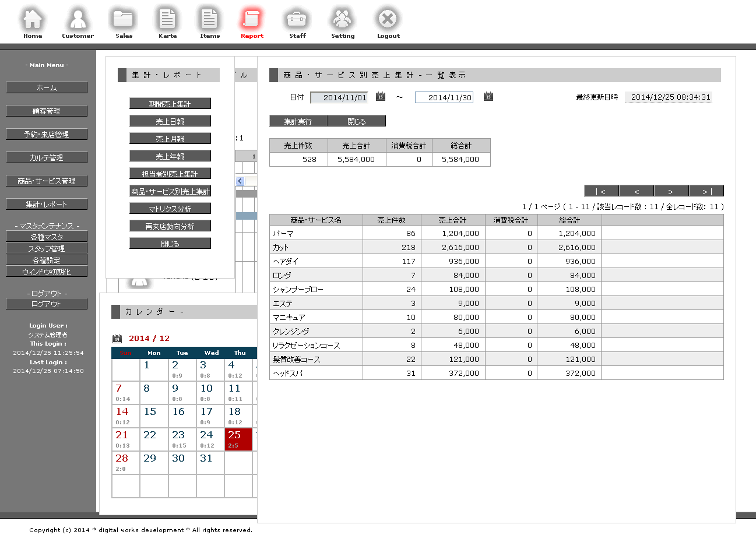Click ウィンドウ初期化 button
The image size is (756, 549).
[x=47, y=272]
